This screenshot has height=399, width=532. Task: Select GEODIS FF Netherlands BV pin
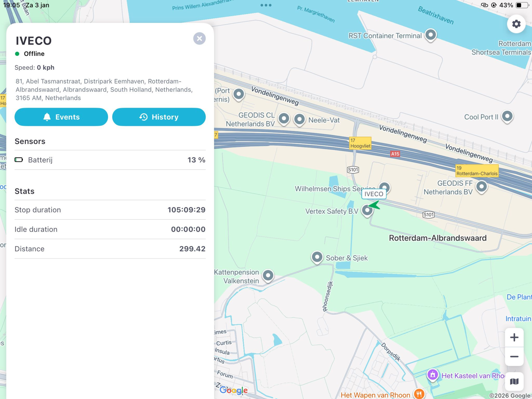(482, 187)
